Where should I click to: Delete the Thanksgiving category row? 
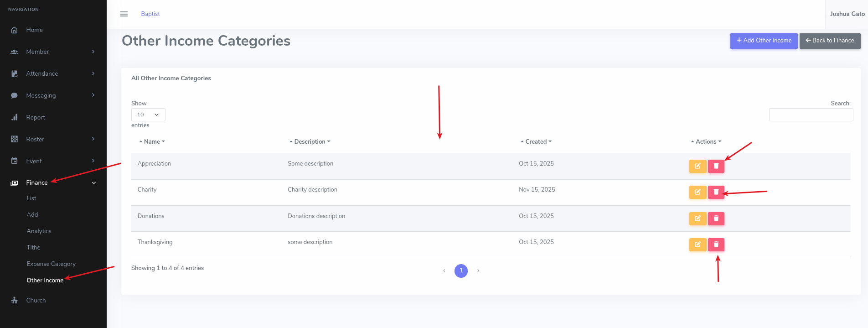pyautogui.click(x=716, y=245)
